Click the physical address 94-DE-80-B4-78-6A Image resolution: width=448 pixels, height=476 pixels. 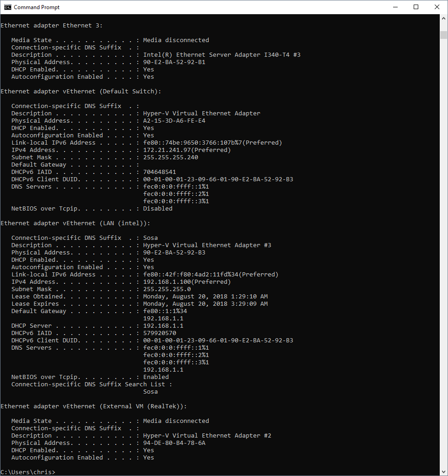[174, 443]
